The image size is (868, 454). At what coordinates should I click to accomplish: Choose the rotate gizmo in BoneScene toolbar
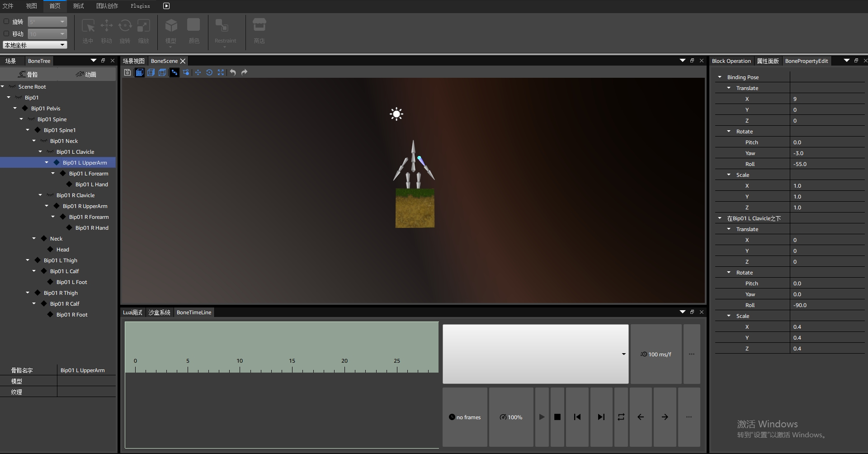tap(209, 72)
